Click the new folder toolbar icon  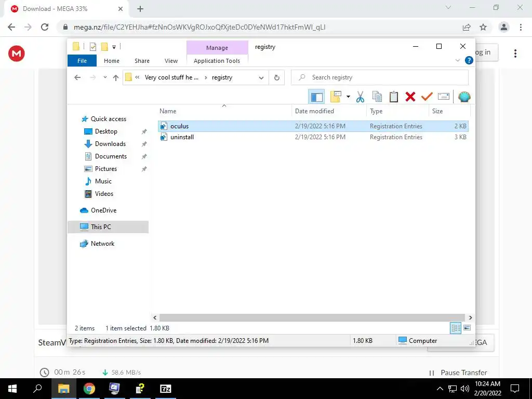point(336,97)
